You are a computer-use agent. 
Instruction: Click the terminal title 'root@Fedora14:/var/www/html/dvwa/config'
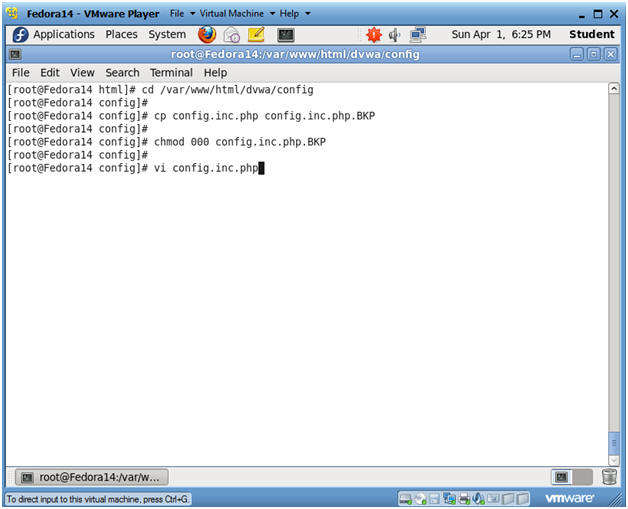295,54
